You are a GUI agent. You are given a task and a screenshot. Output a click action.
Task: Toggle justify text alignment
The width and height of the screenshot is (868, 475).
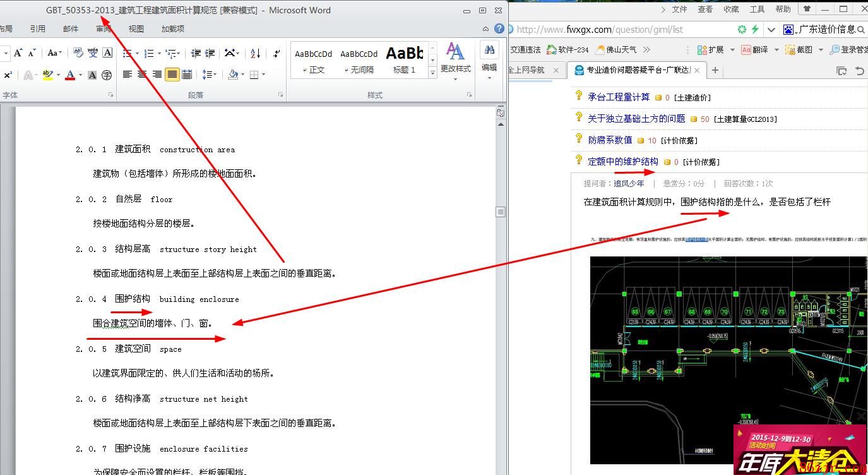[x=172, y=75]
